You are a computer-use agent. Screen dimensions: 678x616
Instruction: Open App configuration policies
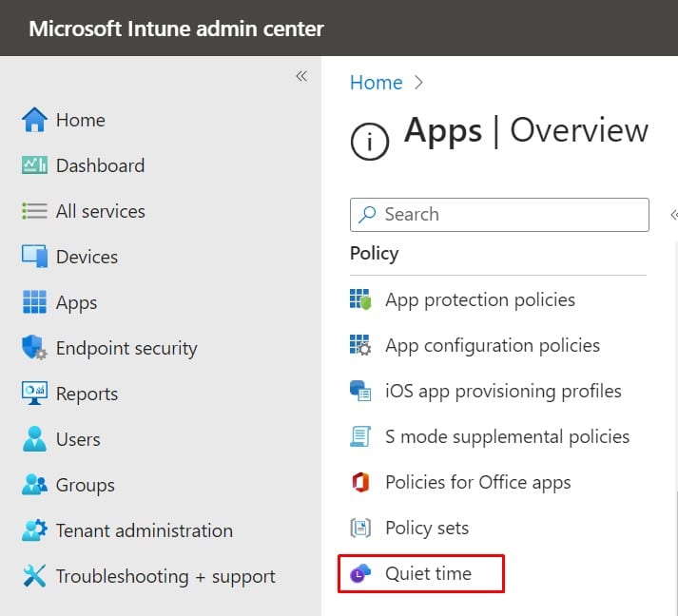pyautogui.click(x=493, y=345)
